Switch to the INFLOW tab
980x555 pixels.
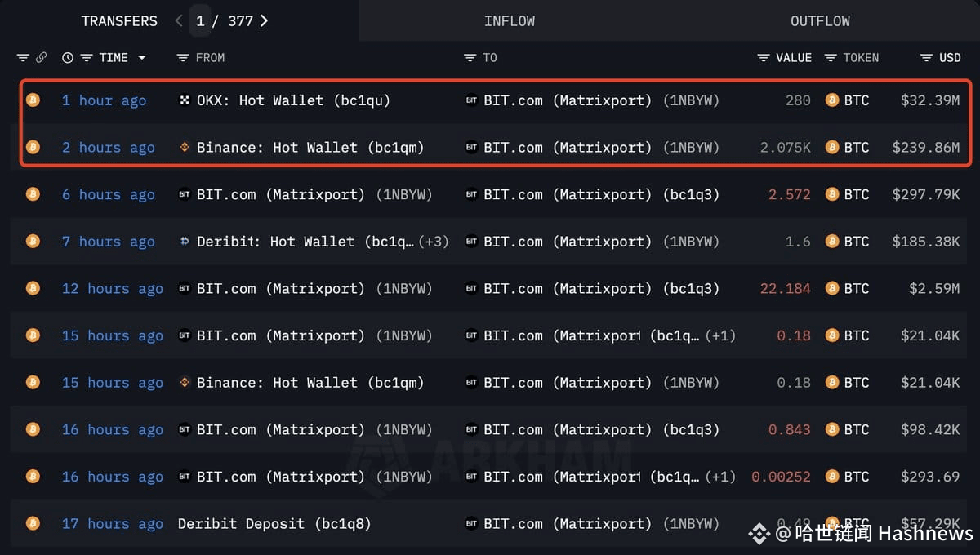pos(510,20)
